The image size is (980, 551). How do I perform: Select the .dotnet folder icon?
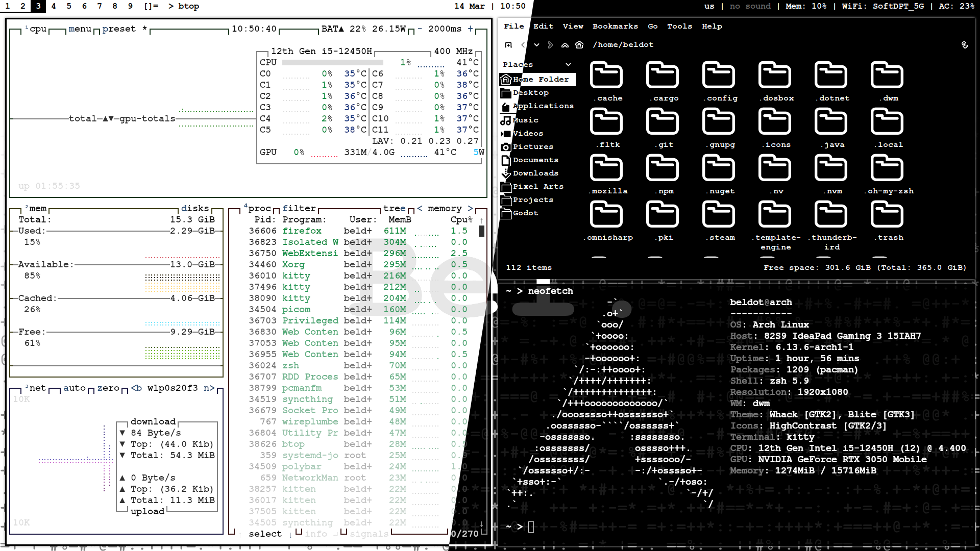pyautogui.click(x=831, y=76)
